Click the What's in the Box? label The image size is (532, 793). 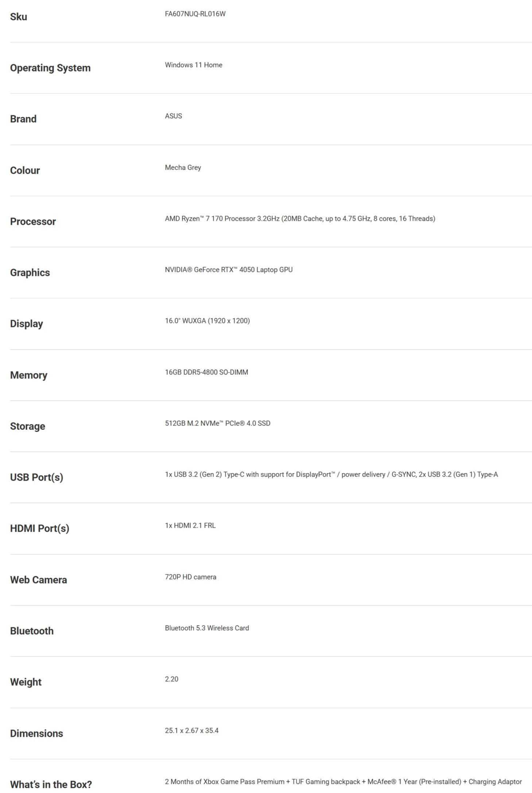(51, 784)
